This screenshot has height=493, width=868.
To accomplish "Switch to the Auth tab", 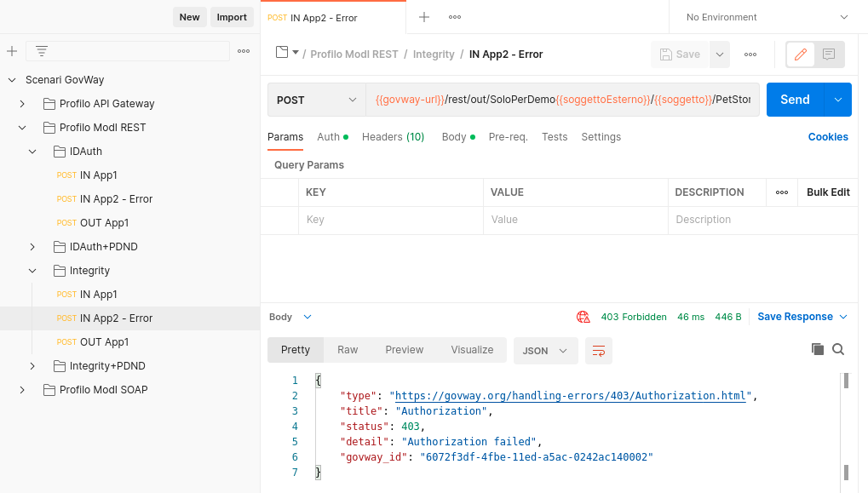I will 332,137.
